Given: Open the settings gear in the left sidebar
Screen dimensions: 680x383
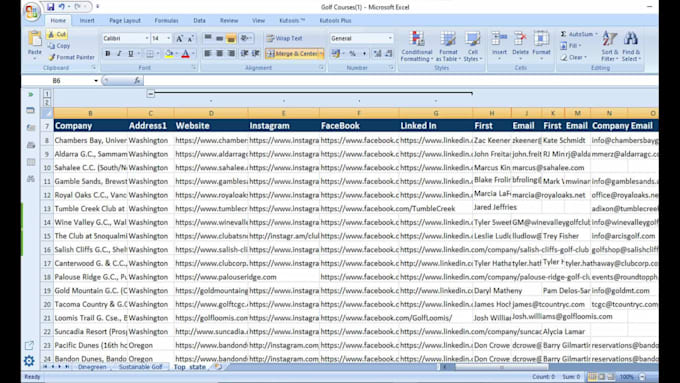Looking at the screenshot, I should (29, 360).
